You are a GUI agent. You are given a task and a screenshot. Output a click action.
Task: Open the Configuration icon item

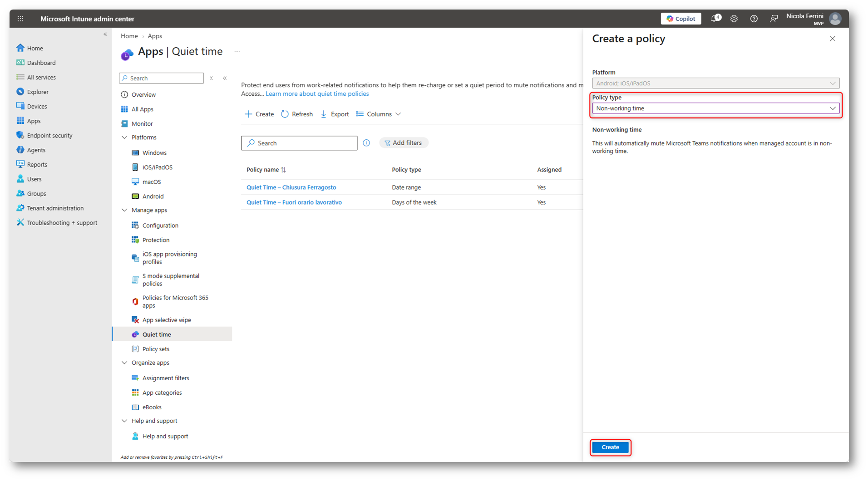pyautogui.click(x=135, y=225)
